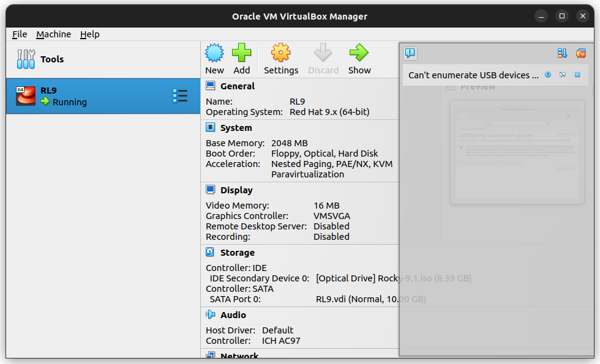Click the RL9.vdi hard disk entry
This screenshot has height=364, width=600.
[x=371, y=299]
